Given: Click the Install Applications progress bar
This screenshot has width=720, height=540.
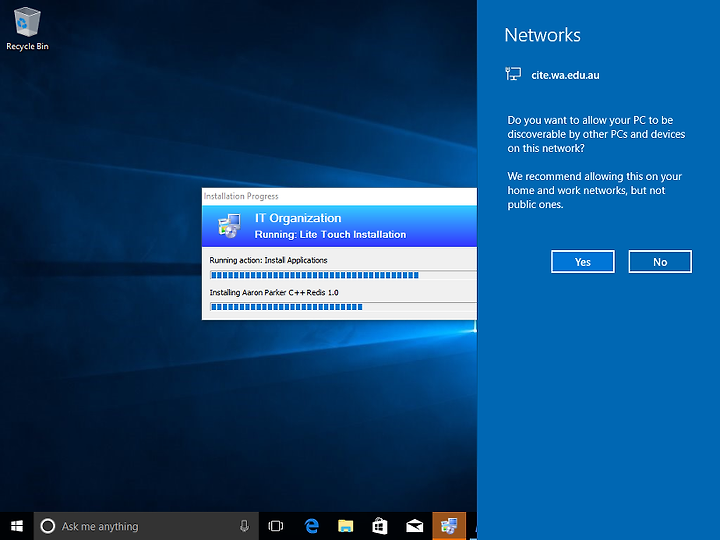Looking at the screenshot, I should tap(343, 275).
